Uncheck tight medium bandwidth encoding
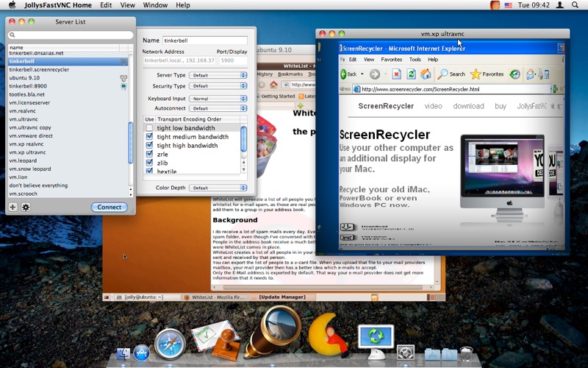Screen dimensions: 588x368 pos(149,137)
